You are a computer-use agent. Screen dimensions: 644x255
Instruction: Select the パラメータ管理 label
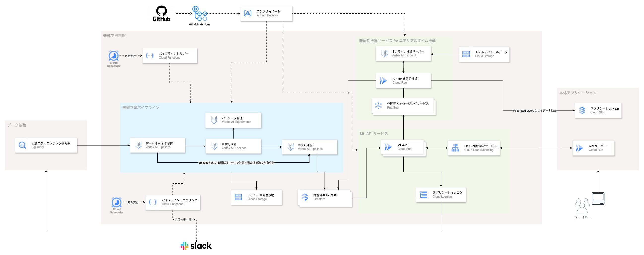pyautogui.click(x=232, y=118)
